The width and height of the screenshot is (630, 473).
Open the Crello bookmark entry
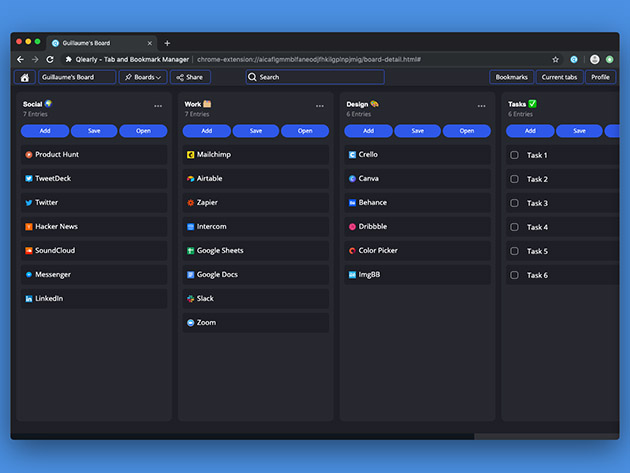pyautogui.click(x=417, y=155)
